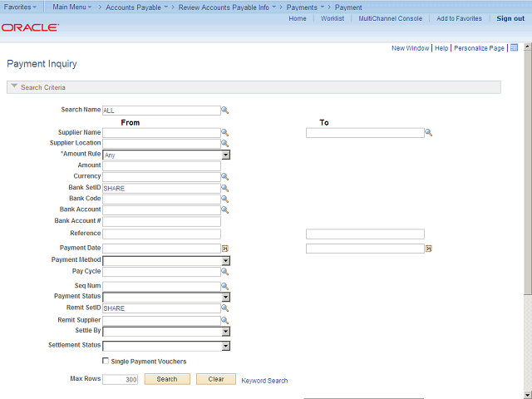Click the Sign out link
This screenshot has width=532, height=399.
(x=510, y=18)
